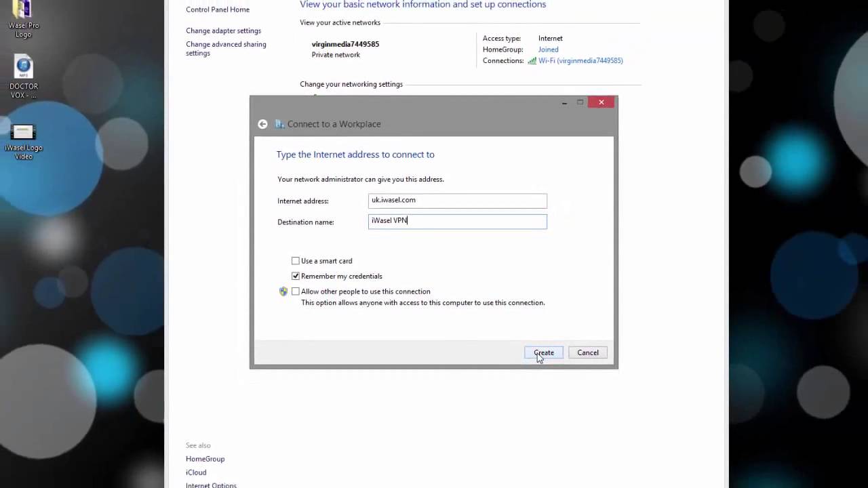
Task: Open Control Panel Home link
Action: 218,9
